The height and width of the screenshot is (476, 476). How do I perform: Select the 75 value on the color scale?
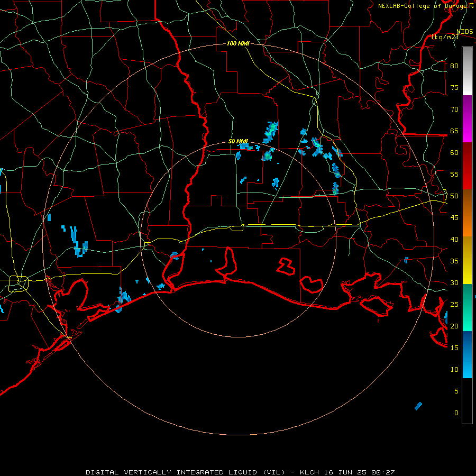point(454,87)
